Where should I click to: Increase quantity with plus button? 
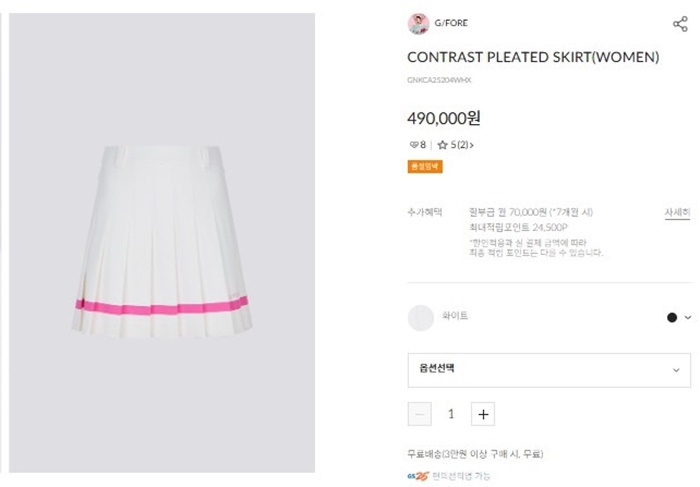click(483, 414)
